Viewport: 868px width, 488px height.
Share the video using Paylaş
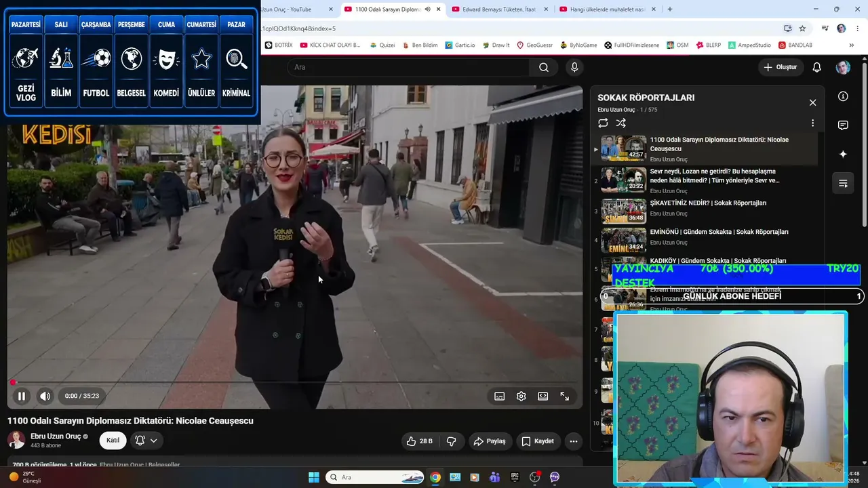(490, 441)
